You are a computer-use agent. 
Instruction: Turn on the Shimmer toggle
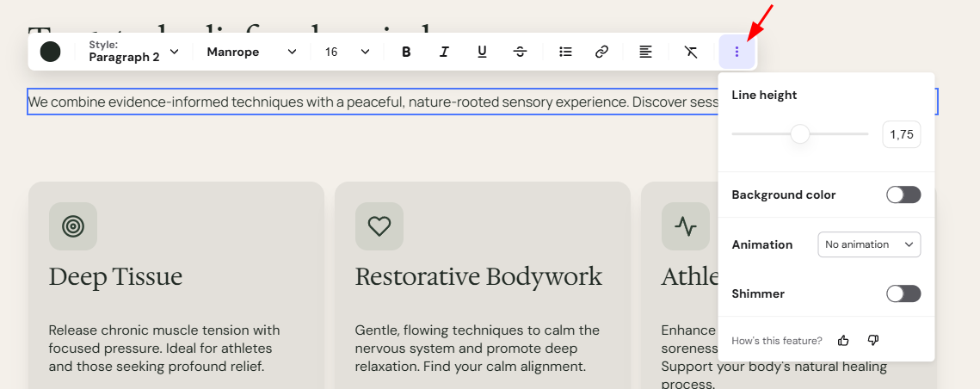[903, 293]
